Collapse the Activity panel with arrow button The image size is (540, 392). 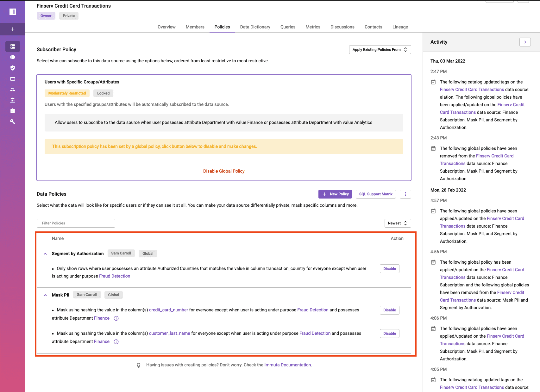[x=525, y=42]
